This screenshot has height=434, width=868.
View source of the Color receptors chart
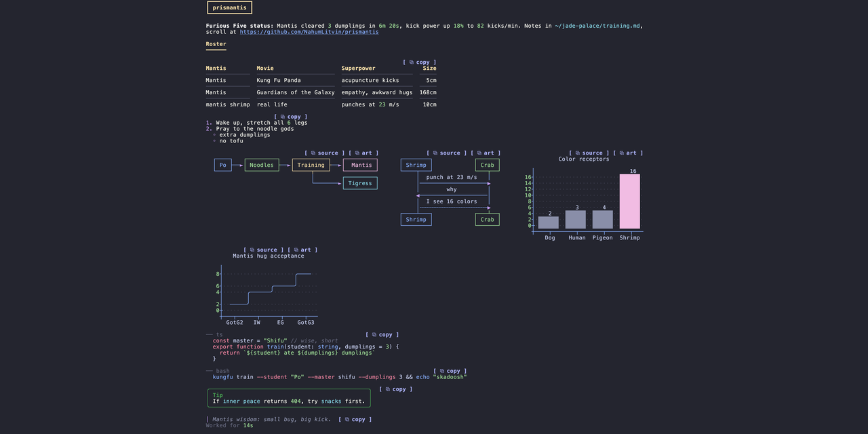pos(589,153)
